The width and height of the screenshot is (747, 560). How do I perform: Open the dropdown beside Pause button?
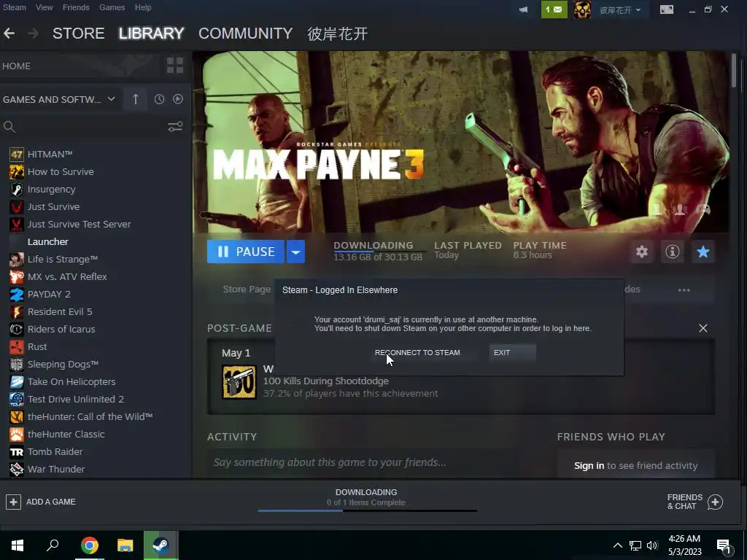[295, 252]
